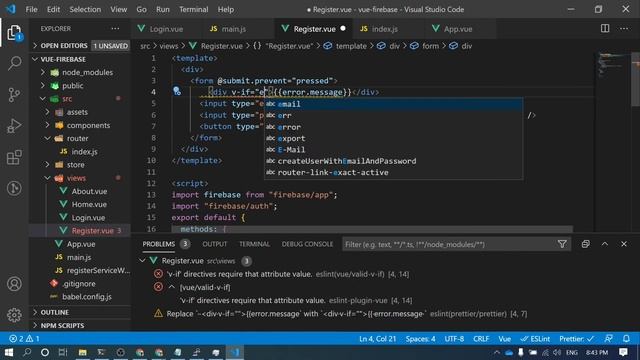Open the Extensions view
The image size is (640, 360).
click(x=14, y=157)
